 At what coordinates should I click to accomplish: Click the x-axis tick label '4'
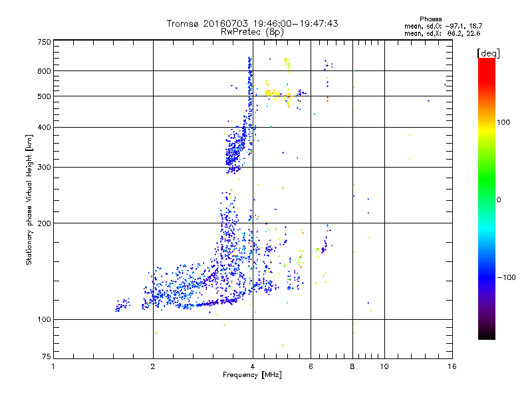253,366
